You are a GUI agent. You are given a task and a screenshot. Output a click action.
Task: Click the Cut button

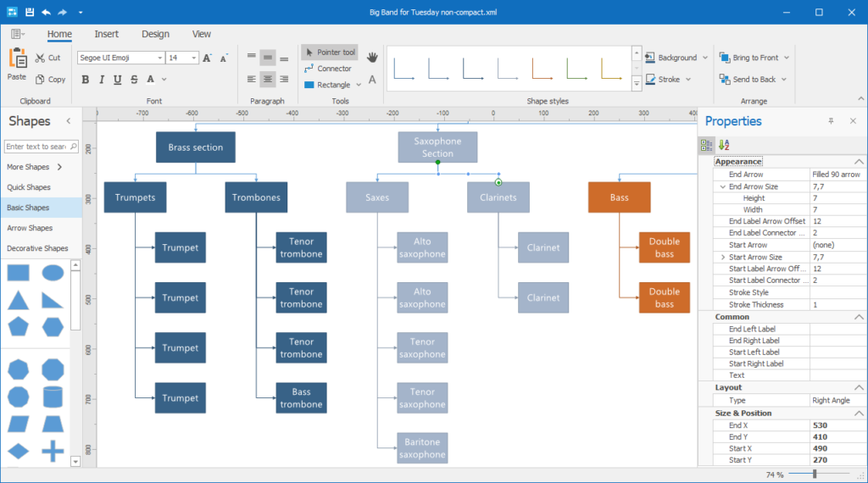coord(47,58)
